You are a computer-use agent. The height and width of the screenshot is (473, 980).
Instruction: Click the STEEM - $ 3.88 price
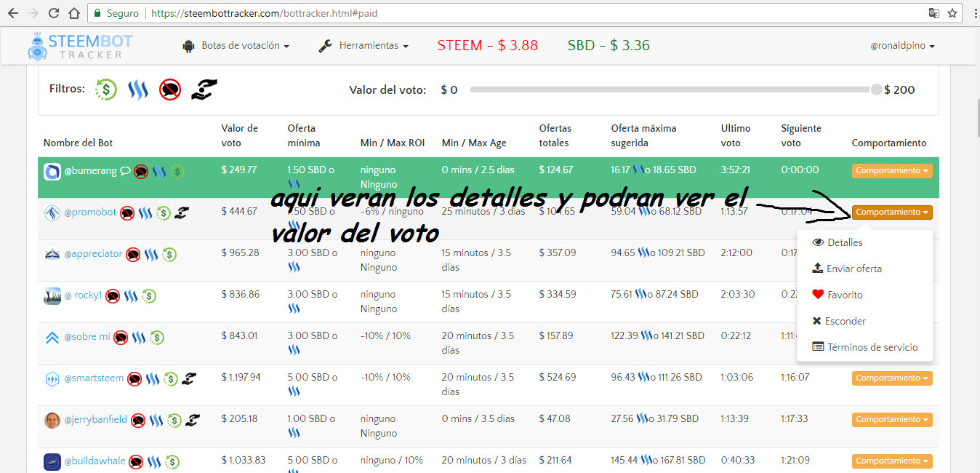(488, 45)
